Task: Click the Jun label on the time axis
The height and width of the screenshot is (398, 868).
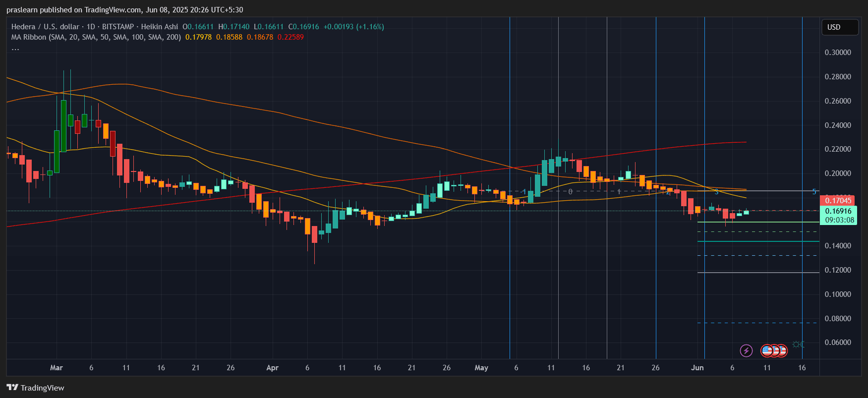Action: point(697,368)
